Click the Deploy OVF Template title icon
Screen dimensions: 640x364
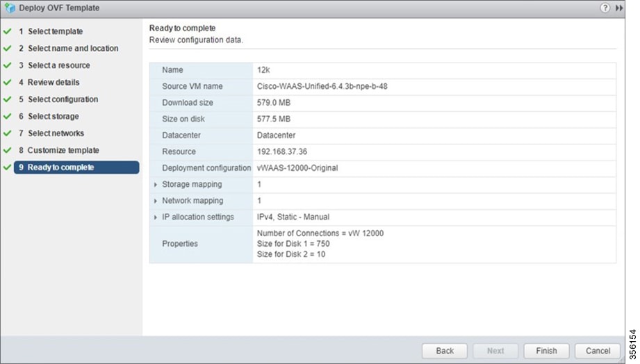click(10, 8)
